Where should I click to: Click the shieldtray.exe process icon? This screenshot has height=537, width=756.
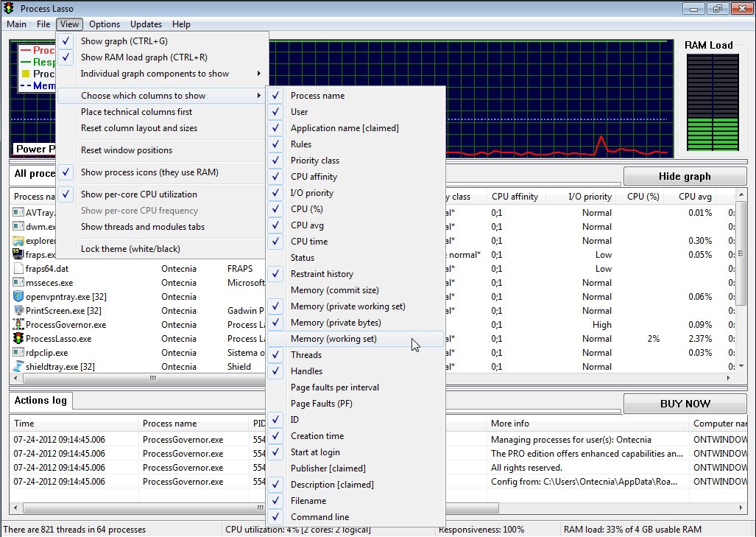point(18,366)
